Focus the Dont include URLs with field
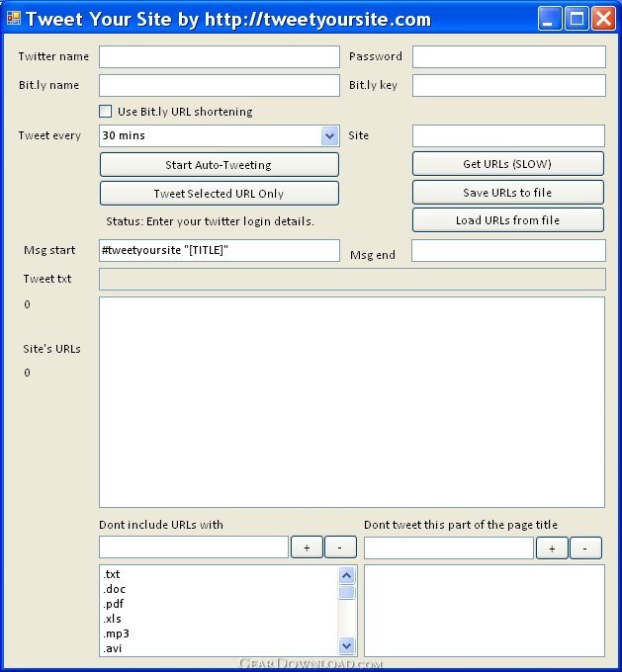 [x=194, y=547]
